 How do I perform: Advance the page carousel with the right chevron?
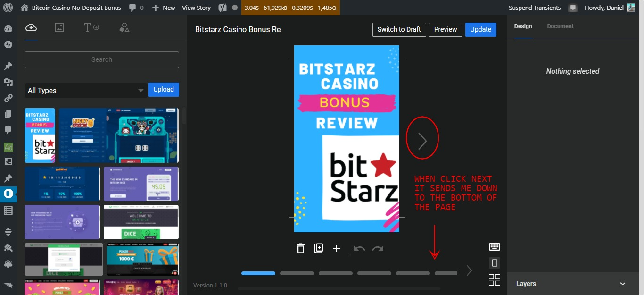point(469,270)
